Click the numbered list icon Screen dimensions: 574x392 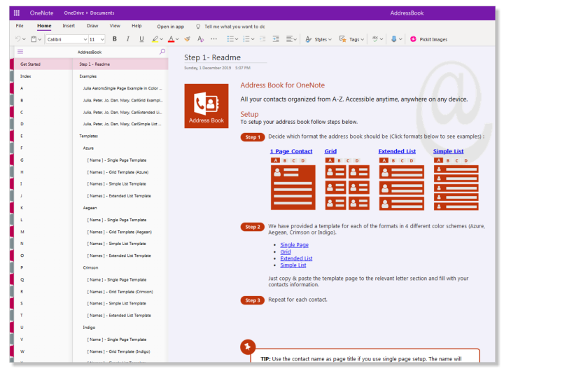point(246,38)
